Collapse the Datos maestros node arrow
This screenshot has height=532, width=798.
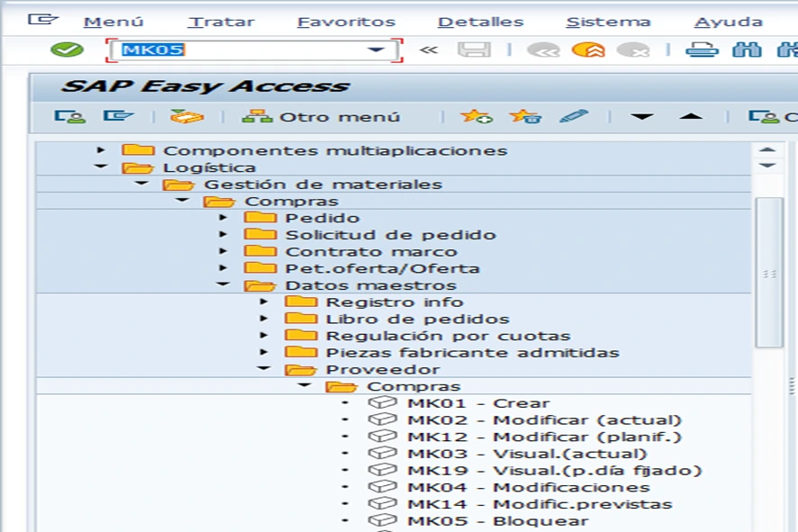[222, 284]
